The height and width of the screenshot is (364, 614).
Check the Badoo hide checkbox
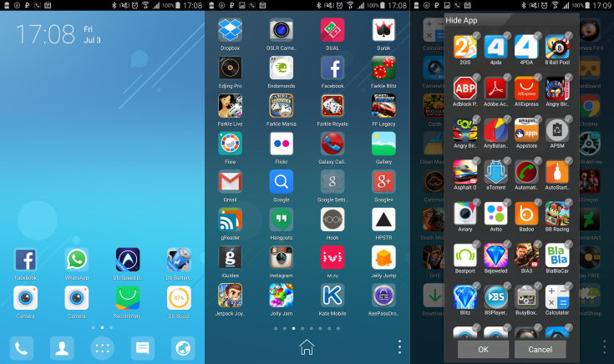tap(538, 202)
